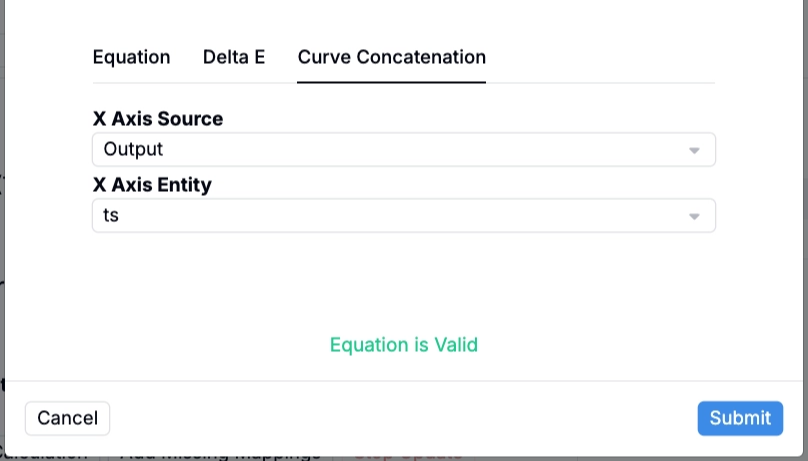Submit the curve concatenation settings
This screenshot has height=461, width=808.
(739, 418)
